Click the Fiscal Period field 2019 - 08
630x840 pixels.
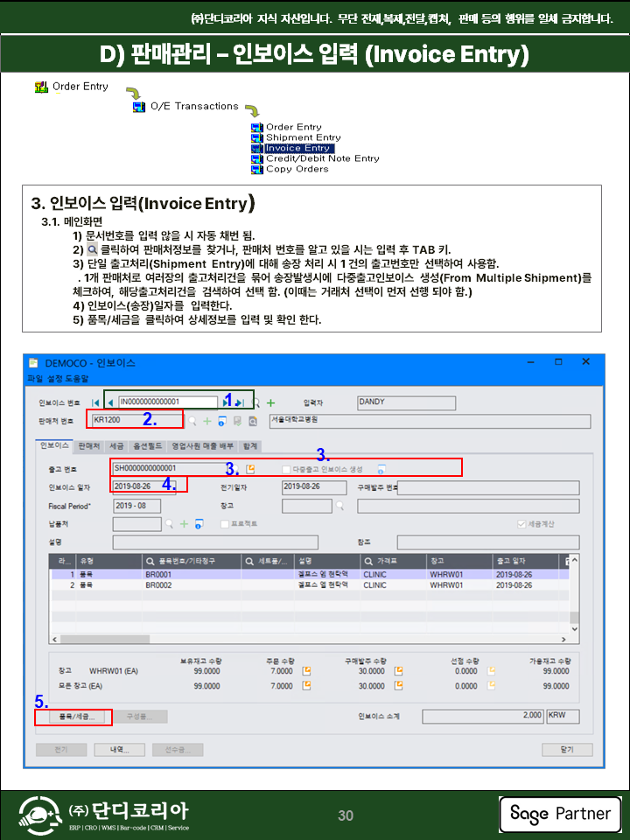(x=136, y=506)
